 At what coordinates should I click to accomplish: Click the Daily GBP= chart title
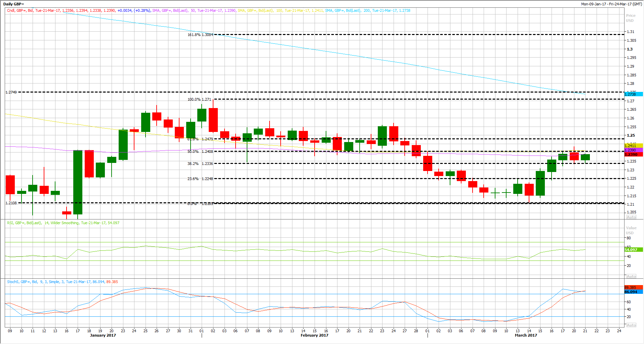coord(14,4)
